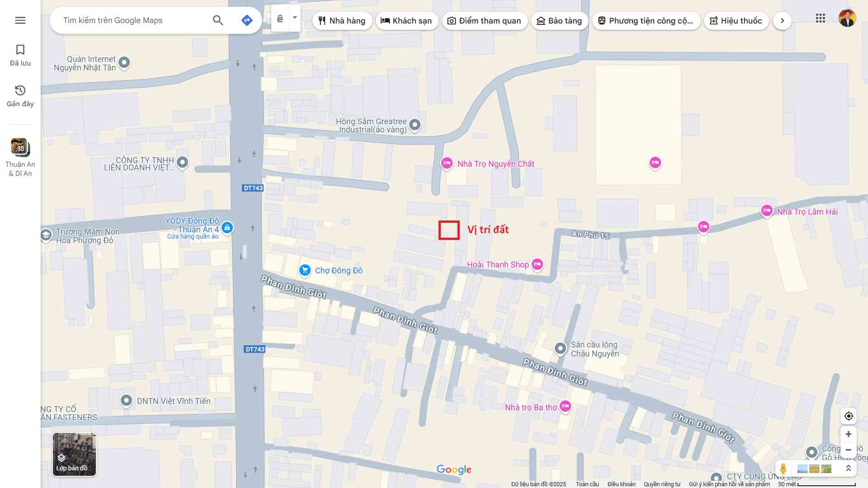Open the dropdown beside the print icon
This screenshot has height=488, width=868.
pos(295,18)
